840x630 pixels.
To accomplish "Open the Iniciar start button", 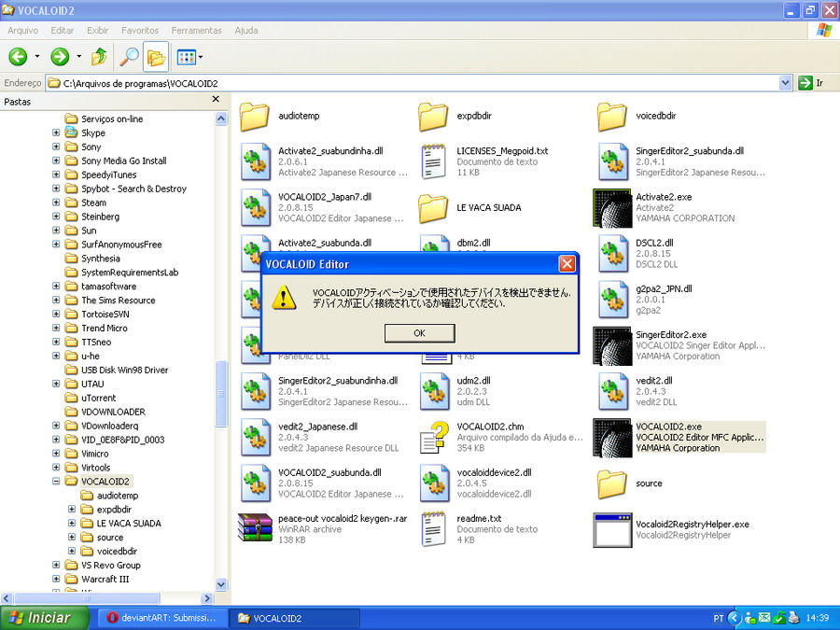I will [44, 618].
